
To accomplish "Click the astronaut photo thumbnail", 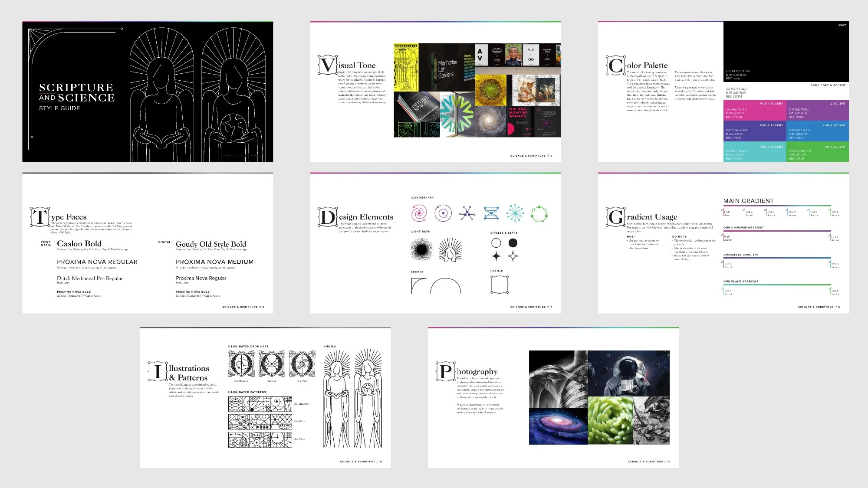I will tap(628, 373).
